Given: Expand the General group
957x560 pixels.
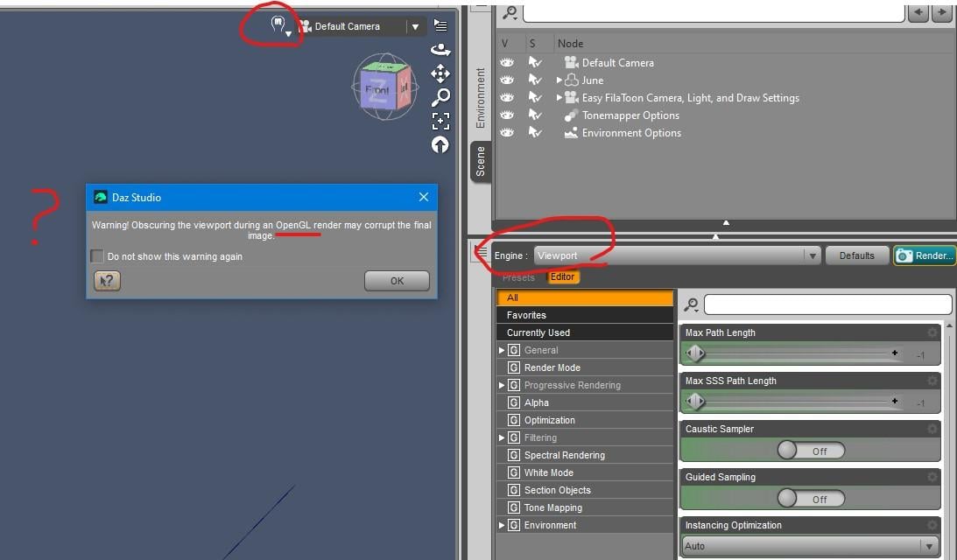Looking at the screenshot, I should point(501,350).
